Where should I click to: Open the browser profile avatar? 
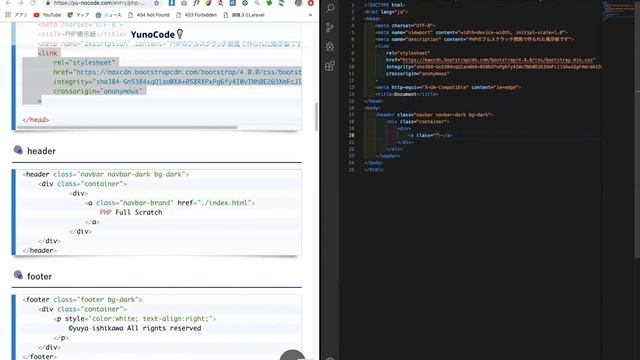(x=299, y=3)
